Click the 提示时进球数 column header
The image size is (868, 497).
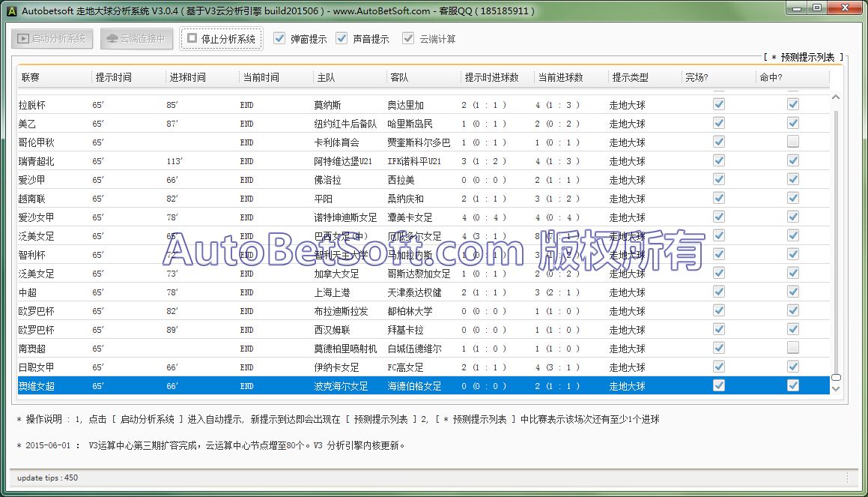(x=498, y=77)
